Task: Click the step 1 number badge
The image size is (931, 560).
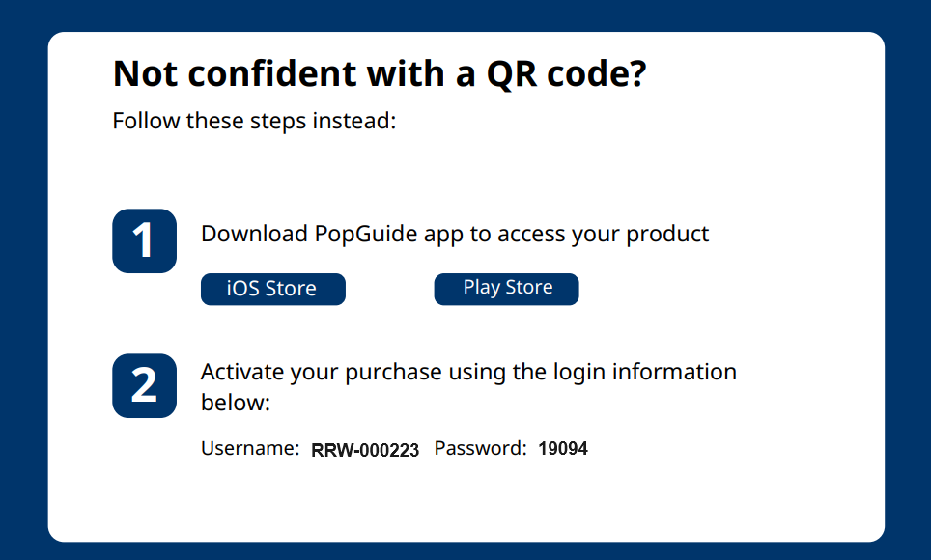Action: [x=144, y=240]
